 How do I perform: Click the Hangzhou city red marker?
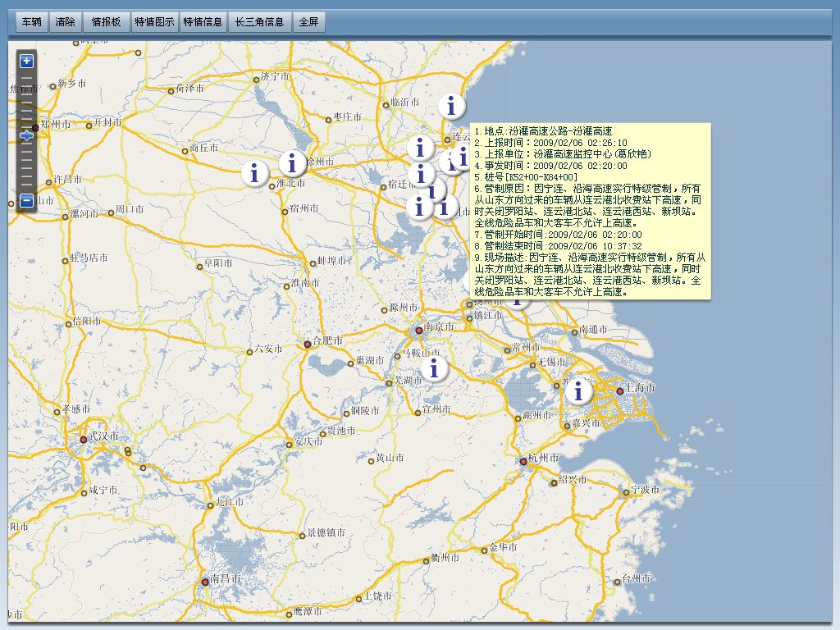[523, 461]
